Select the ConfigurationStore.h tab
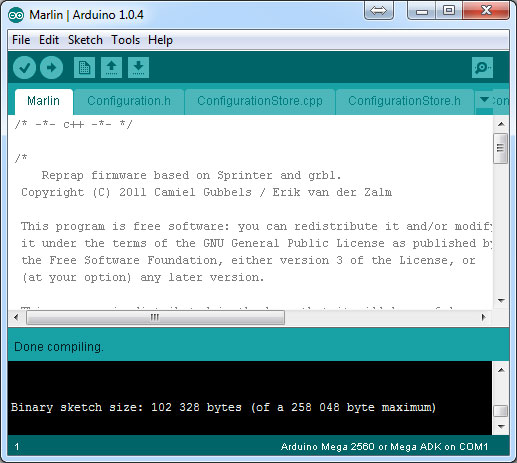The image size is (517, 463). (404, 101)
